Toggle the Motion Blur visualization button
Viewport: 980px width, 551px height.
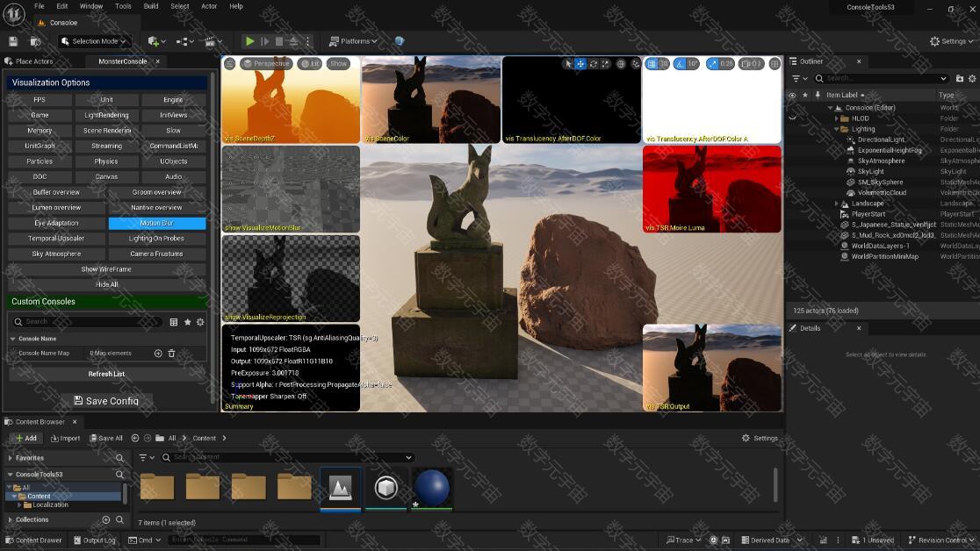(x=157, y=223)
